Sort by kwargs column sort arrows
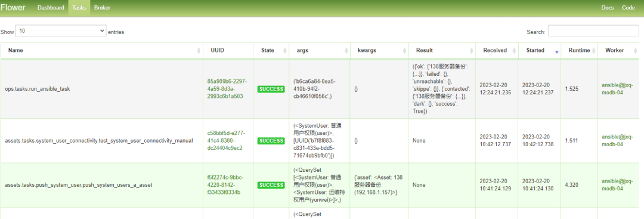The width and height of the screenshot is (644, 219). (x=404, y=51)
